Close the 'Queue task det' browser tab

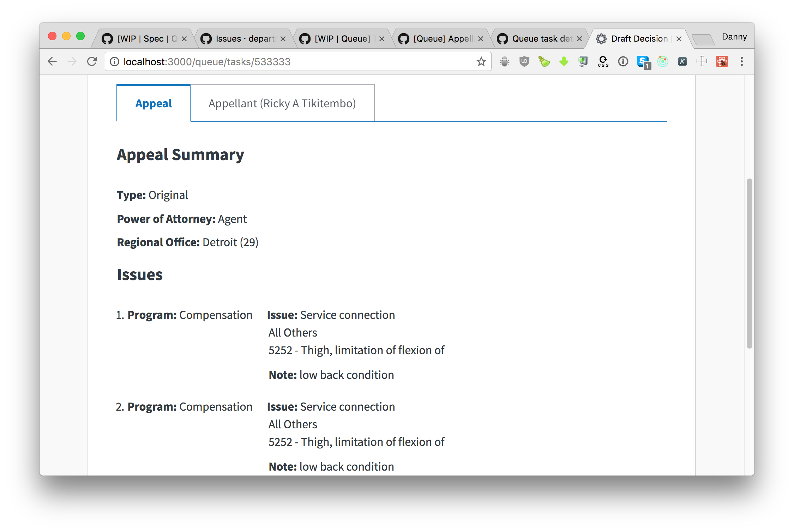coord(579,39)
